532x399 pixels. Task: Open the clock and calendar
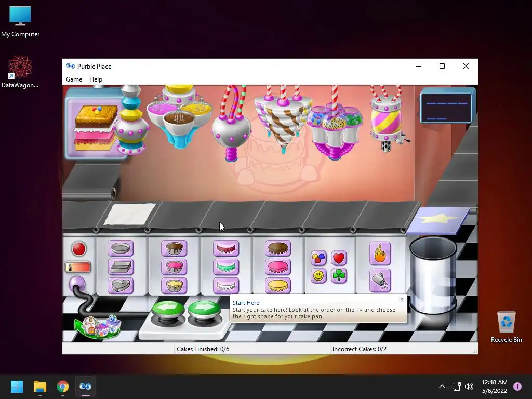[495, 387]
